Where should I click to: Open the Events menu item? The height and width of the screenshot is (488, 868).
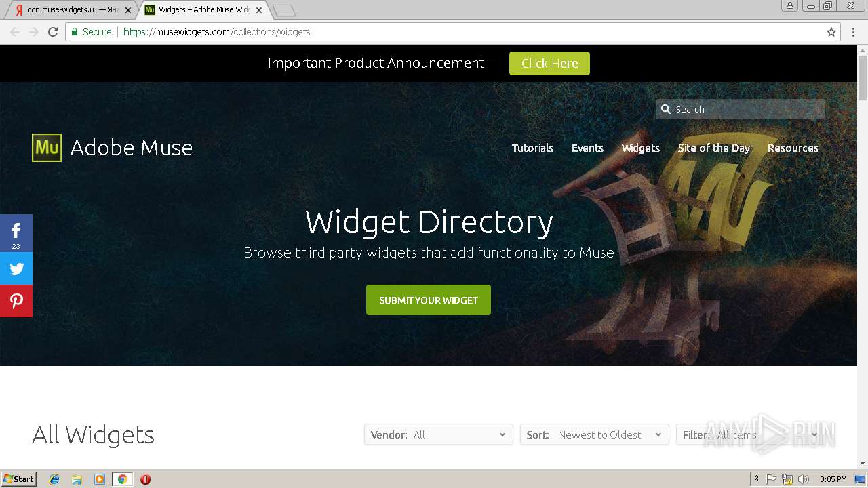coord(587,148)
